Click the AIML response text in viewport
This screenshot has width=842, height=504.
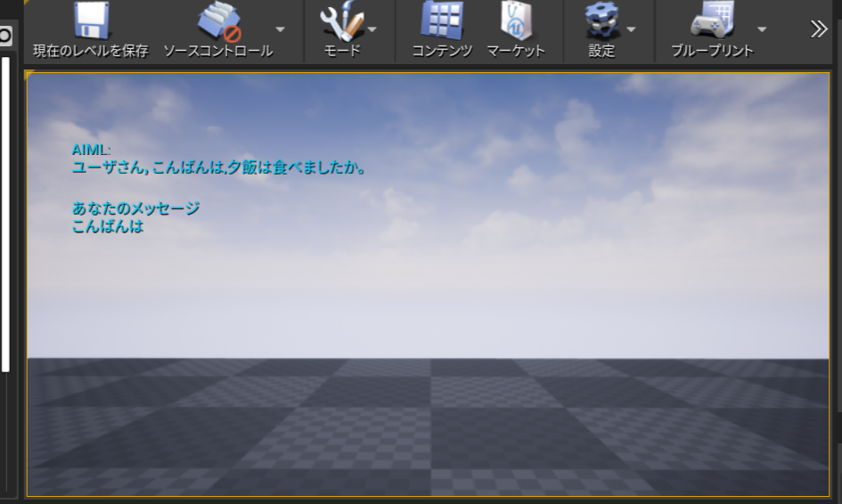coord(219,167)
